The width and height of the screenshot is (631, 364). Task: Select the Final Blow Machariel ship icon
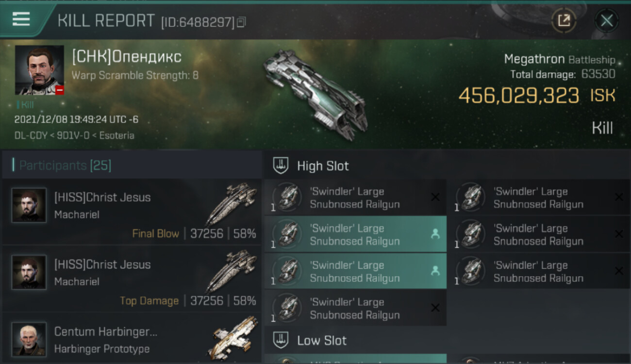coord(232,204)
